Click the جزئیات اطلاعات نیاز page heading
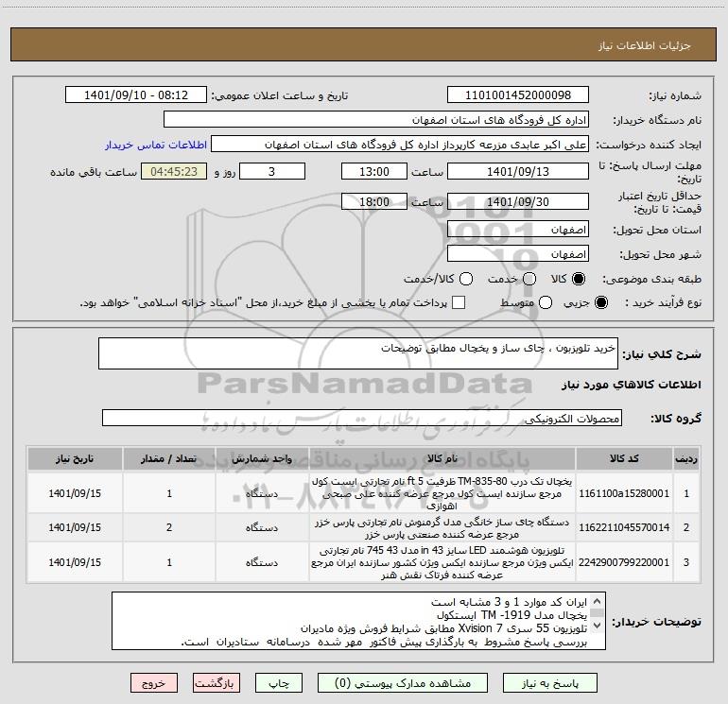The height and width of the screenshot is (704, 728). (644, 45)
